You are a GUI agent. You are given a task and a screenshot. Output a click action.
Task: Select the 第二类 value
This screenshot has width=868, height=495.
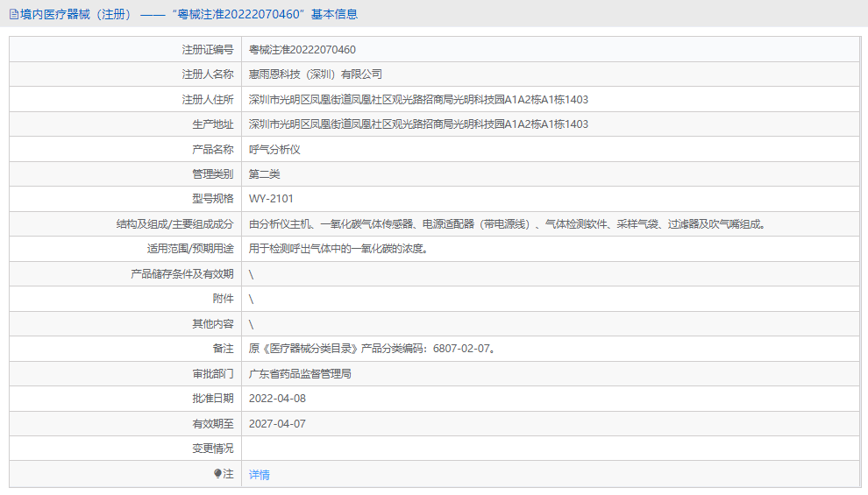coord(264,174)
